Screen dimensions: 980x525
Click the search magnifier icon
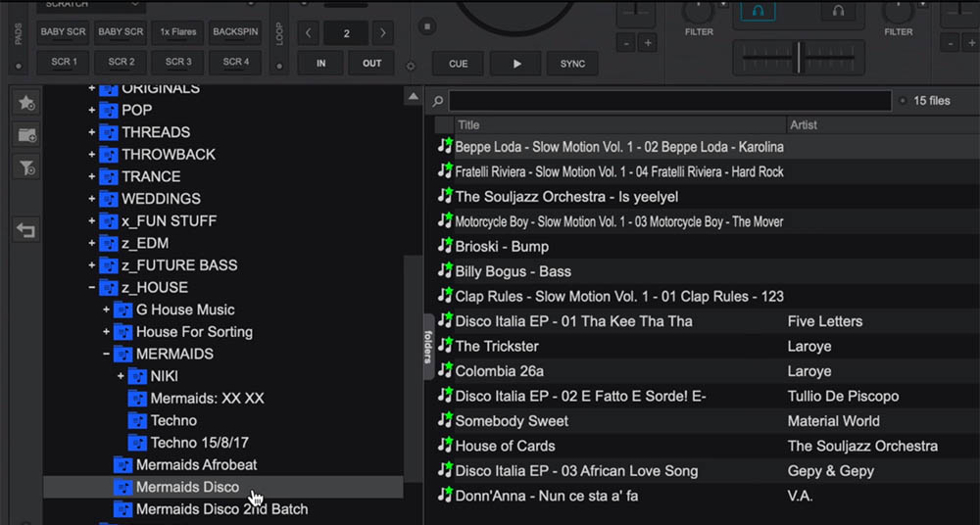(x=438, y=101)
